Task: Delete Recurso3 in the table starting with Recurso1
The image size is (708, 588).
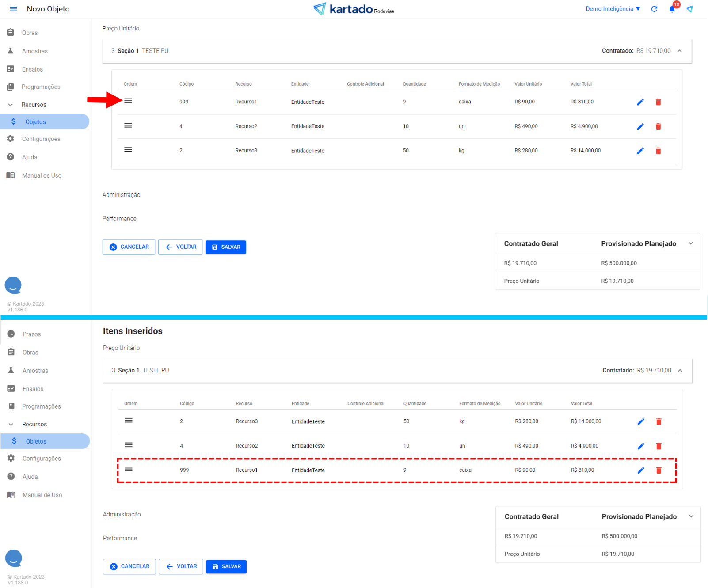Action: [x=658, y=151]
